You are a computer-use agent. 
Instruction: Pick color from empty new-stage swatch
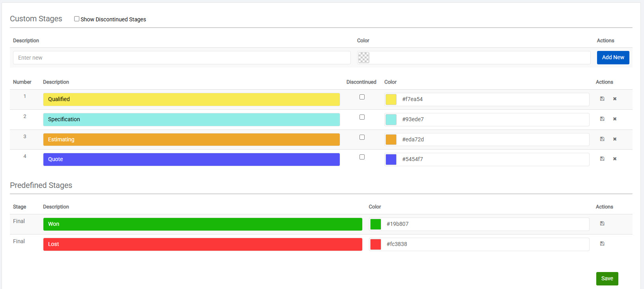coord(363,58)
